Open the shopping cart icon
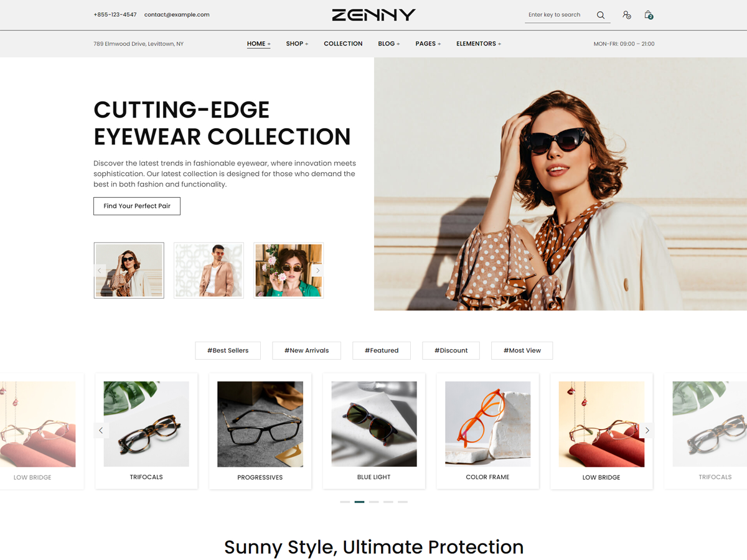This screenshot has height=560, width=747. point(649,15)
